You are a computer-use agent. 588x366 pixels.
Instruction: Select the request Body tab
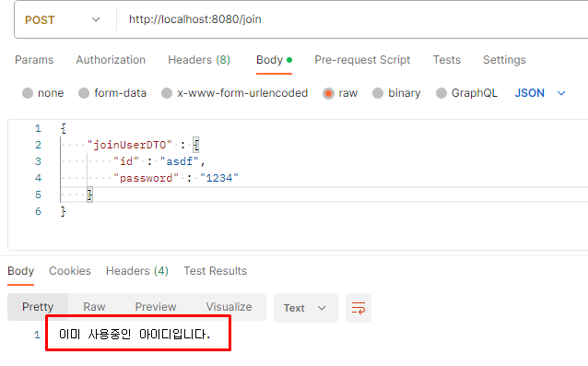pos(274,60)
